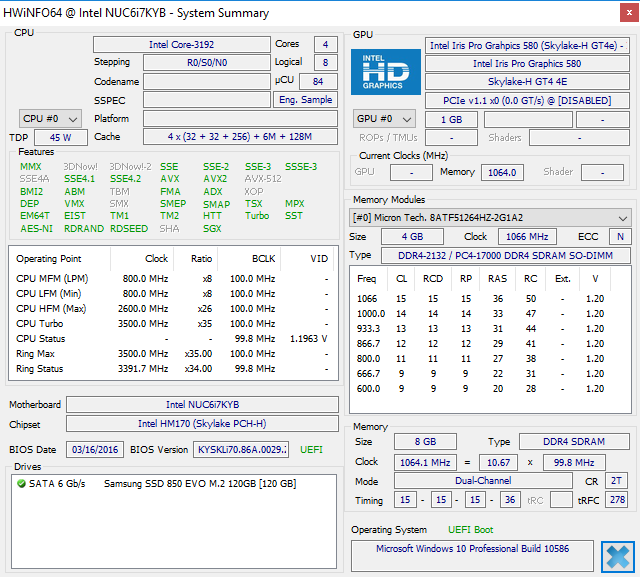Click the blue X close icon at bottom
This screenshot has width=640, height=577.
(x=618, y=557)
